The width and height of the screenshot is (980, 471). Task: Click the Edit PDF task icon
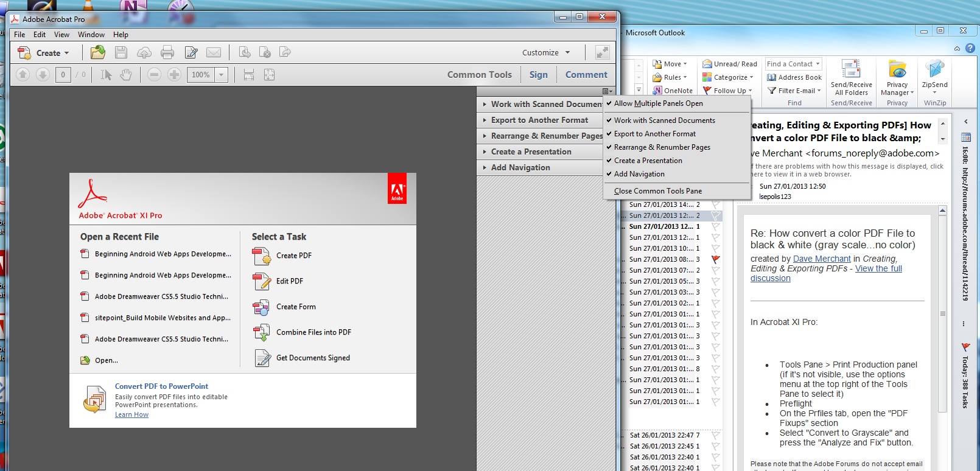[262, 282]
